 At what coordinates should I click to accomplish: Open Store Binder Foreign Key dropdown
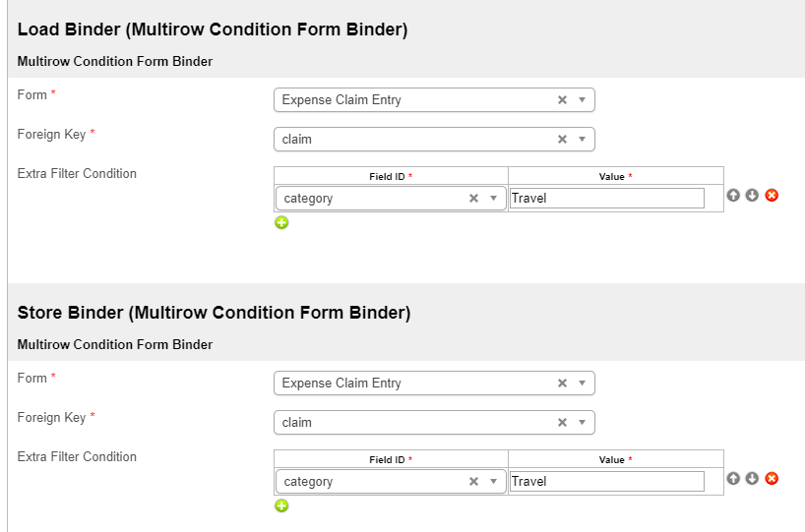(x=582, y=423)
